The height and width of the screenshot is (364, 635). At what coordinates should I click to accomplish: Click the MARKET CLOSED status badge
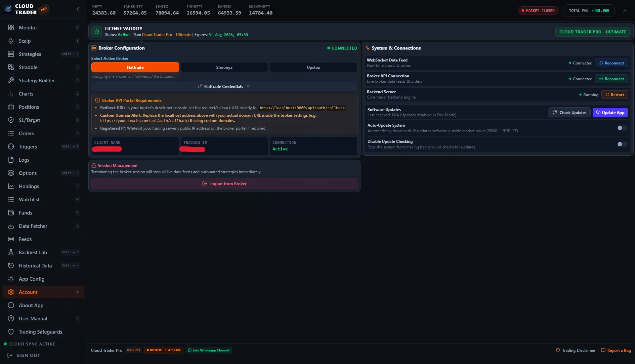[538, 11]
